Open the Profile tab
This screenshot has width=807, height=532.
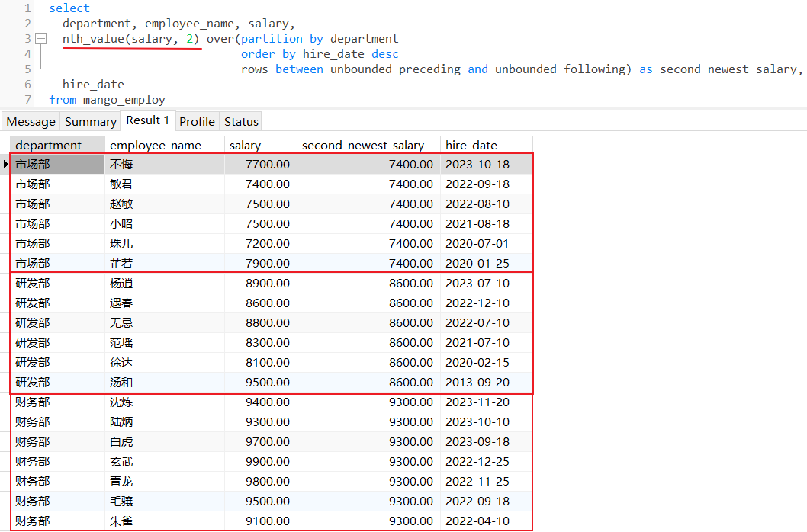tap(197, 122)
